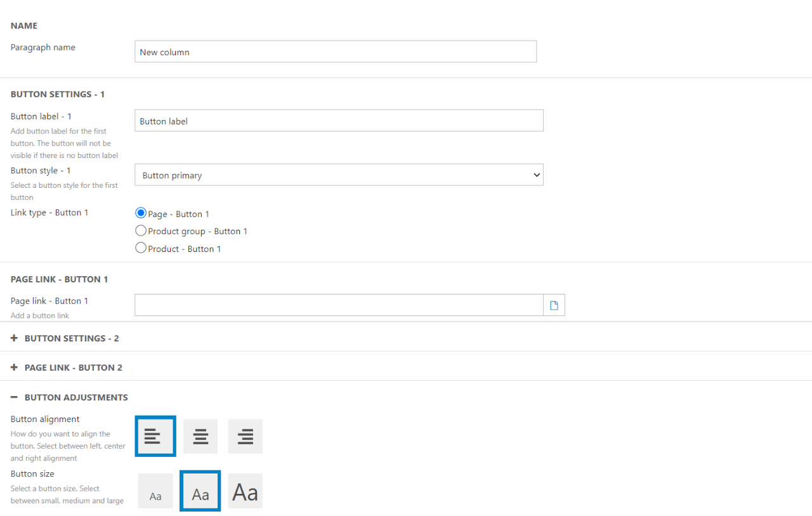Select center button alignment icon
Viewport: 812px width, 516px height.
coord(200,436)
